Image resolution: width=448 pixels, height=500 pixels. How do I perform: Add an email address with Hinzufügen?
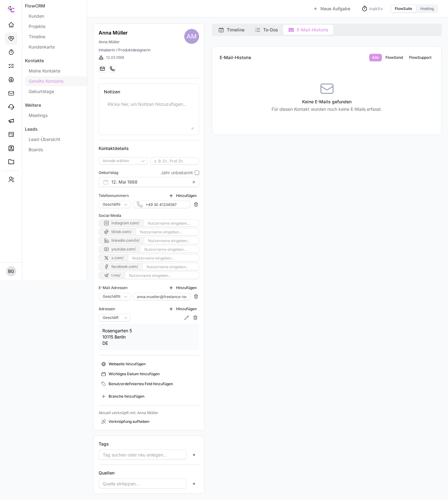coord(183,288)
